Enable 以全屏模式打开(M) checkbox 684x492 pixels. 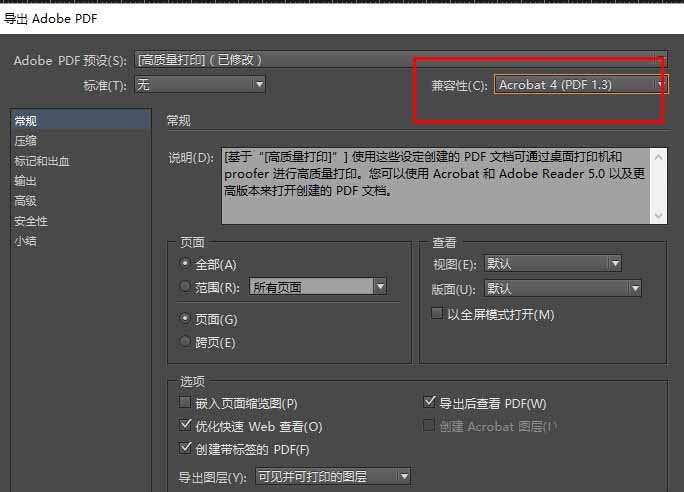click(437, 313)
